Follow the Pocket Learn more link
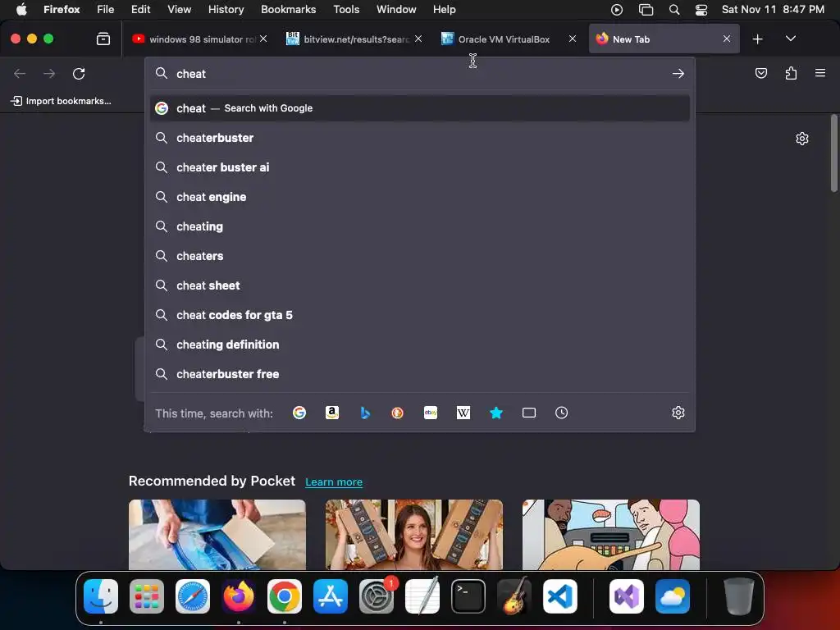 334,482
